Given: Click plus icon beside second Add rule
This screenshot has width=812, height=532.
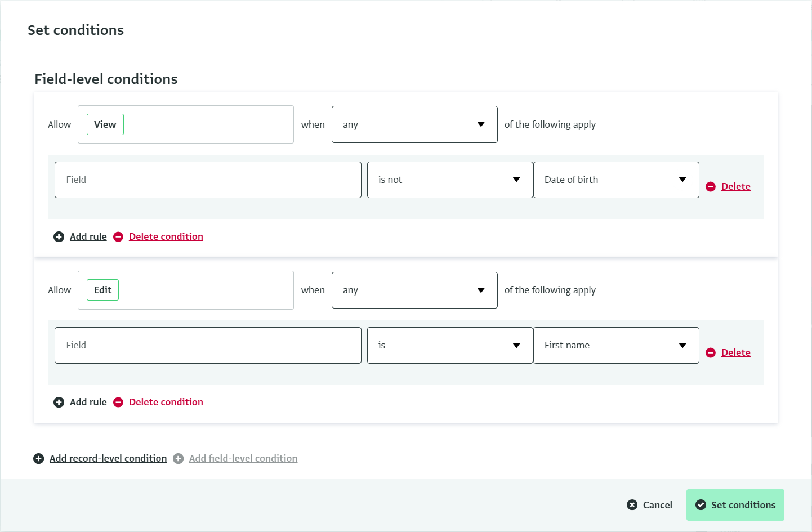Looking at the screenshot, I should coord(59,403).
